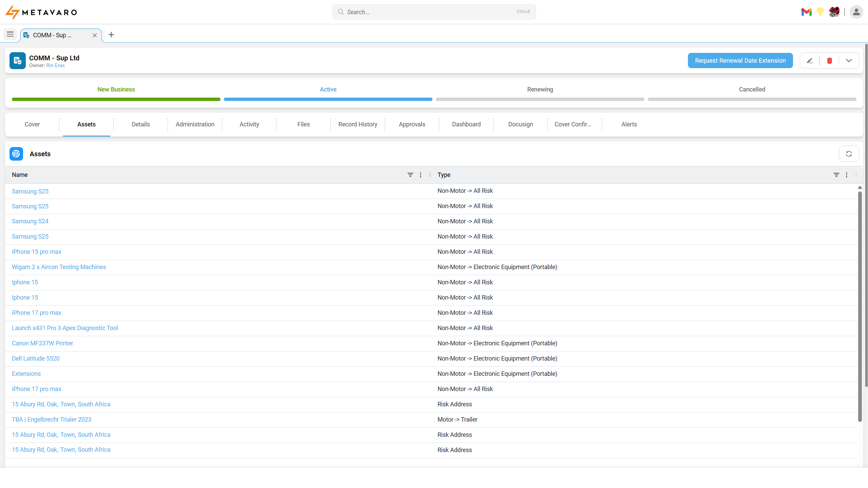Click table scroll-up arrow
Viewport: 868px width, 488px height.
click(860, 187)
